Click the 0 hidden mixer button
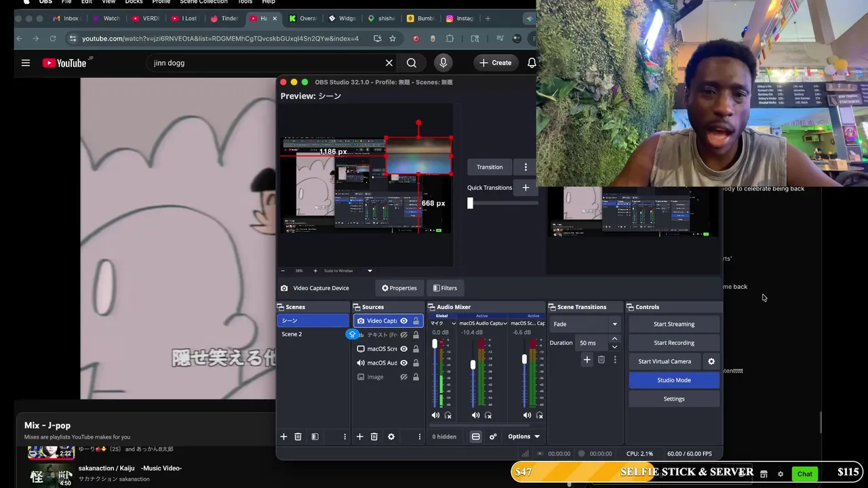The width and height of the screenshot is (868, 488). (444, 437)
